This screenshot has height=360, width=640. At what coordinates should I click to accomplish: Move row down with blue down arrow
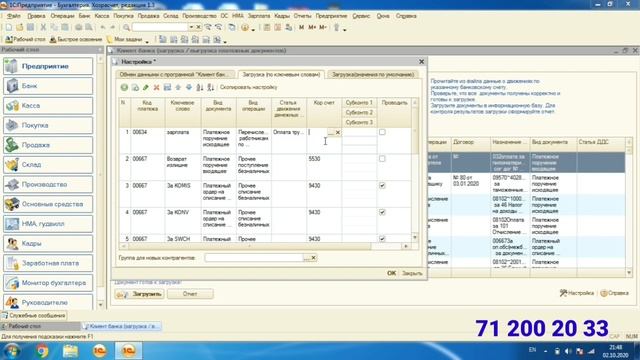coord(189,87)
